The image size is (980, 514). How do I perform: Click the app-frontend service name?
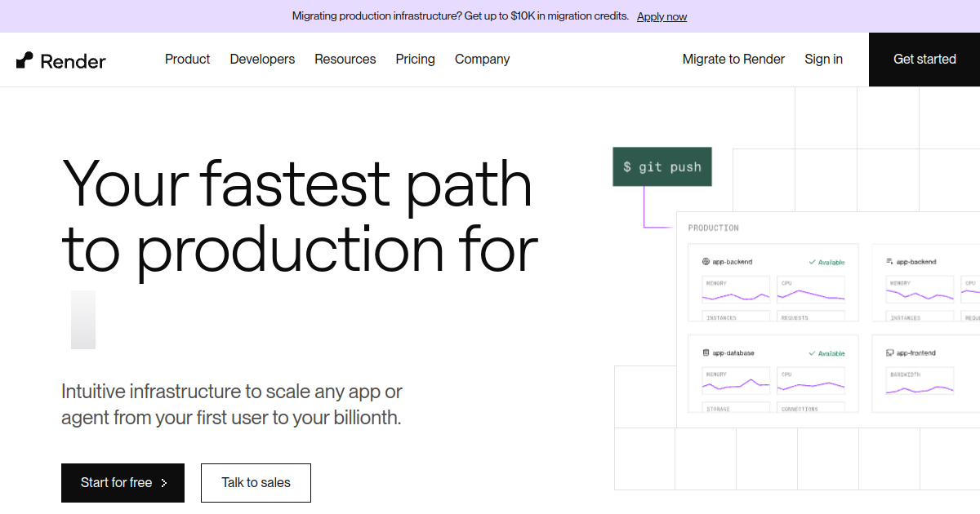point(916,353)
